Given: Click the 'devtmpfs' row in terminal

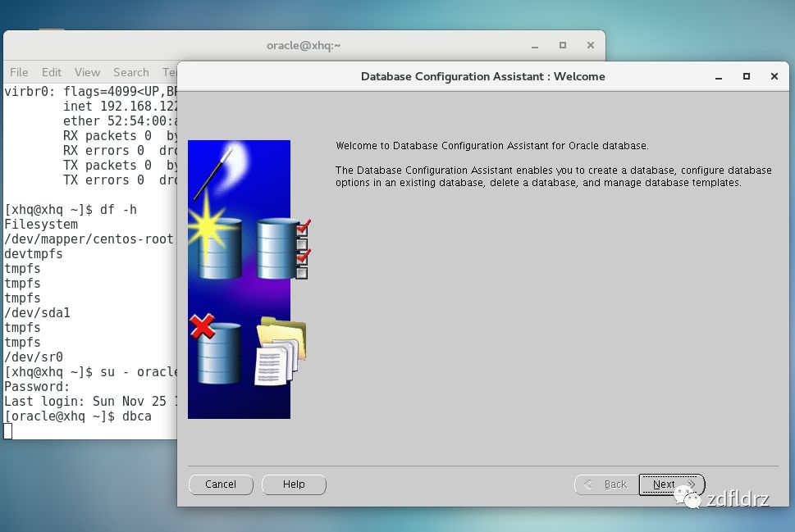Looking at the screenshot, I should (34, 254).
